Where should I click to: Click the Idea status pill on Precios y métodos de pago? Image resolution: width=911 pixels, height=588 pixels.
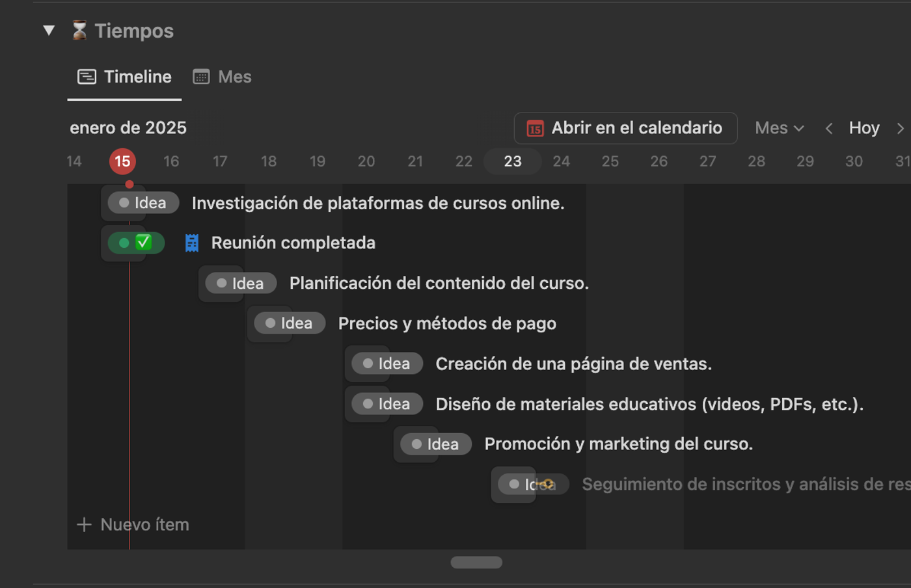tap(287, 323)
